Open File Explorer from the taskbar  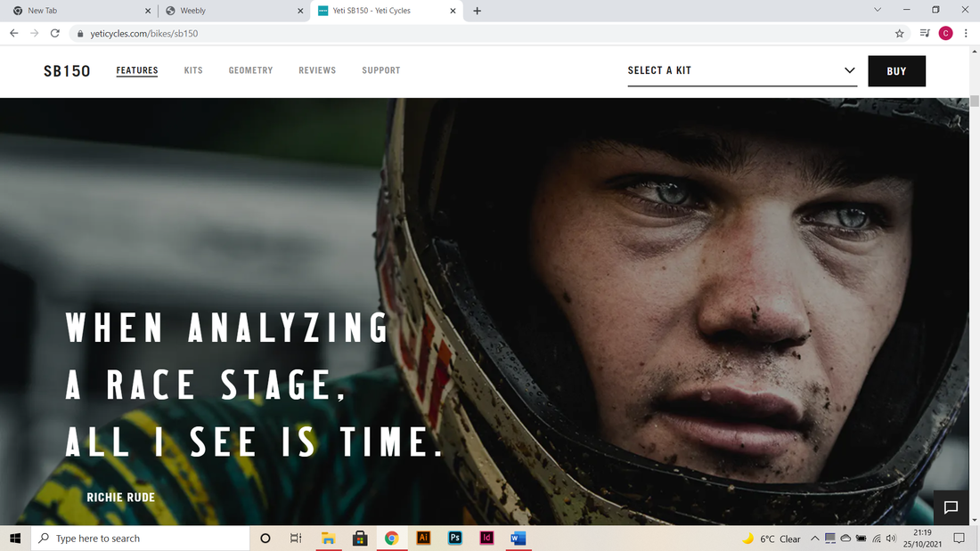coord(328,538)
